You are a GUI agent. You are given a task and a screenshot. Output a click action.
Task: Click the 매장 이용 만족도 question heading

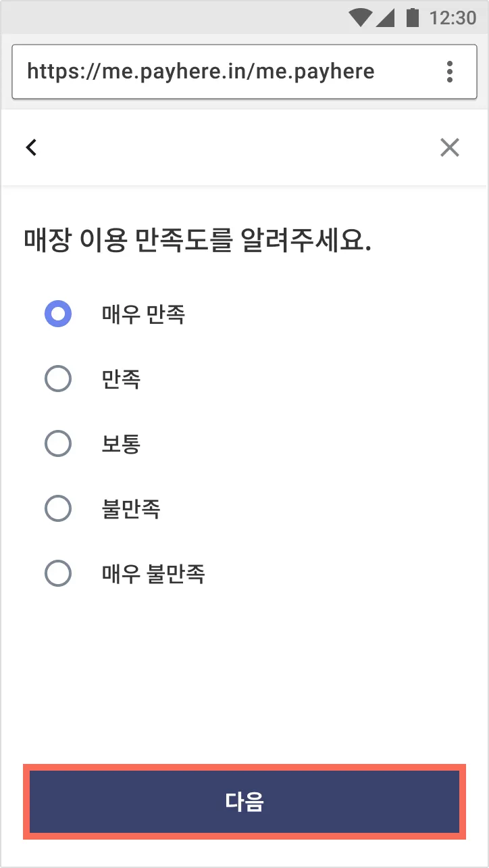(197, 241)
